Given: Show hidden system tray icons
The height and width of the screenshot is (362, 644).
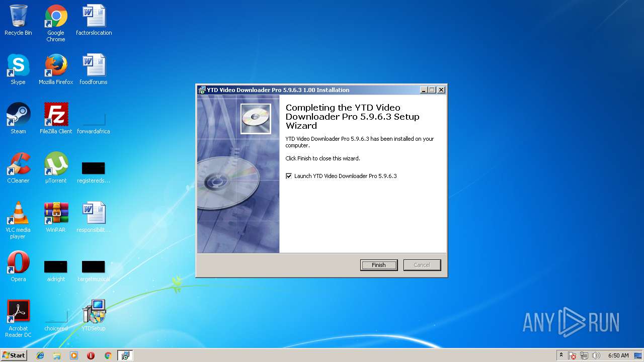Looking at the screenshot, I should click(561, 355).
